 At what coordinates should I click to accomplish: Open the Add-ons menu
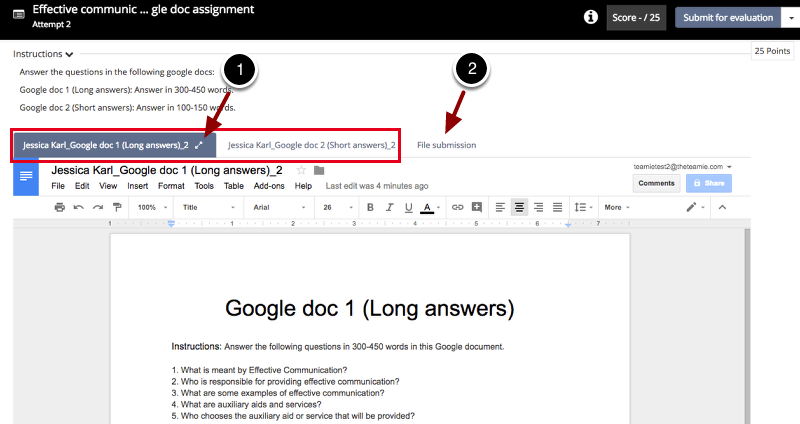[269, 186]
